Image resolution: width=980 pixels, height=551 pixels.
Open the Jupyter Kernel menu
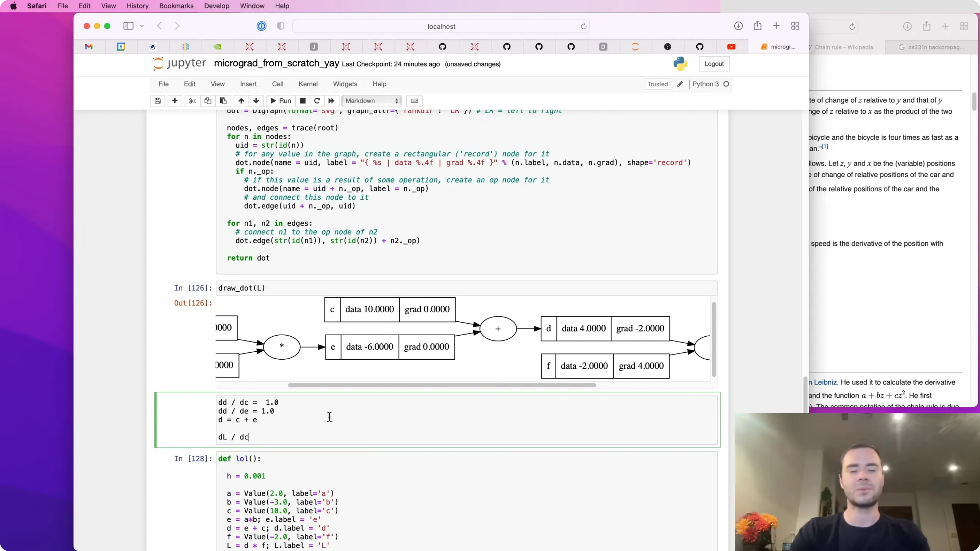click(x=308, y=84)
